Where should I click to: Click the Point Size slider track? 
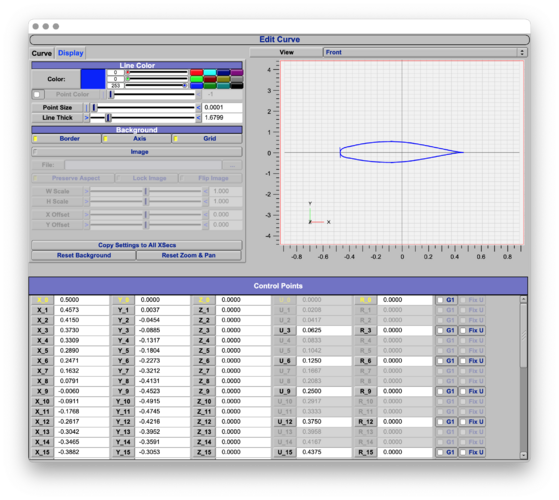tap(143, 107)
